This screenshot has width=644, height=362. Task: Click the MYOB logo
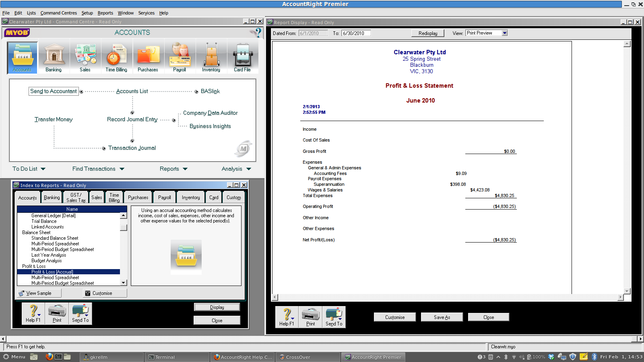[x=17, y=33]
